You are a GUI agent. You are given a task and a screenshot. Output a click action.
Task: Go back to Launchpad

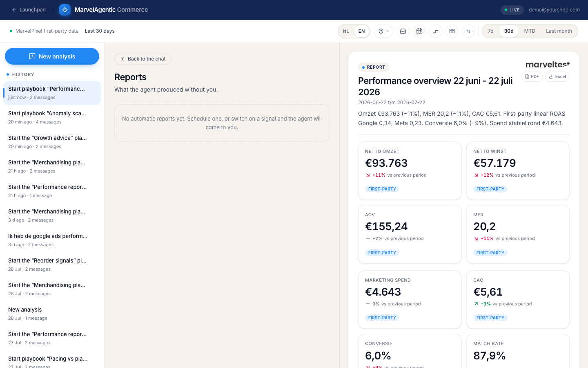pyautogui.click(x=29, y=10)
